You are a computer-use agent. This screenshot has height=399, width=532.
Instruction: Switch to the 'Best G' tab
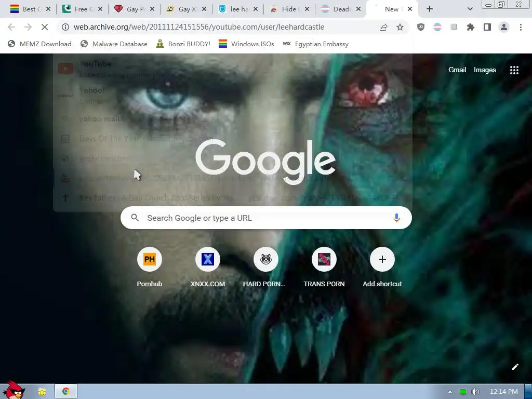click(x=30, y=9)
